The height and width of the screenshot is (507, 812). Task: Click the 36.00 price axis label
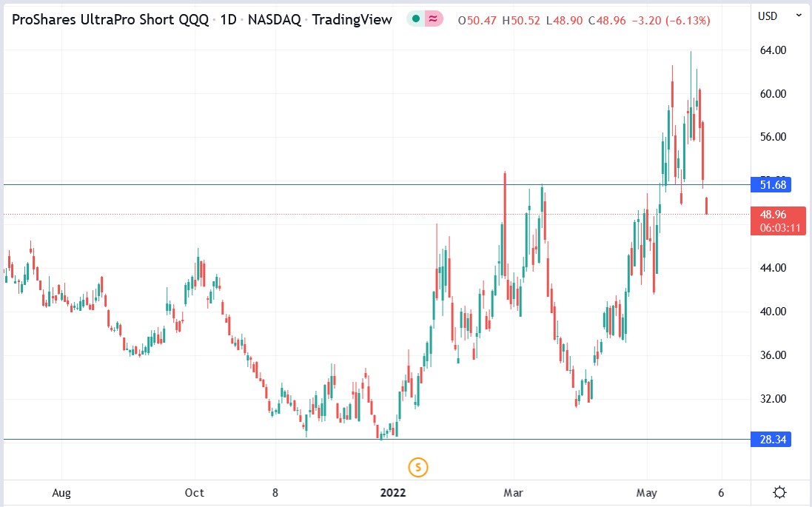pyautogui.click(x=773, y=355)
